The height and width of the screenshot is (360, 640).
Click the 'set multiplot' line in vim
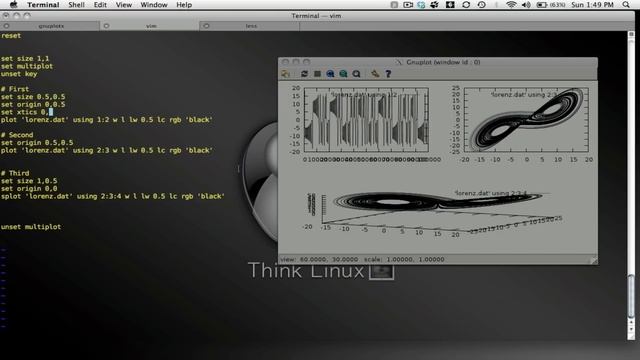pos(27,66)
